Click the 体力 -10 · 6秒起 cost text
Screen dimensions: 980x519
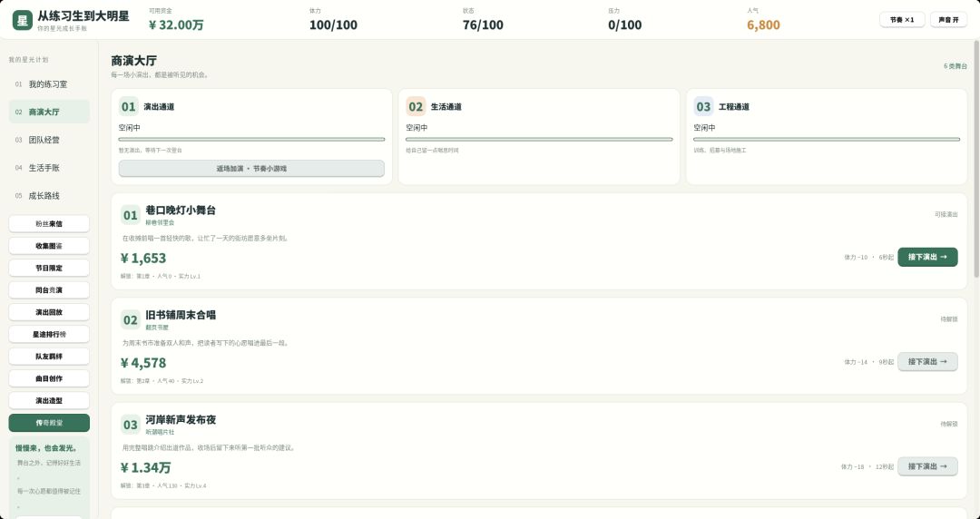pyautogui.click(x=868, y=258)
